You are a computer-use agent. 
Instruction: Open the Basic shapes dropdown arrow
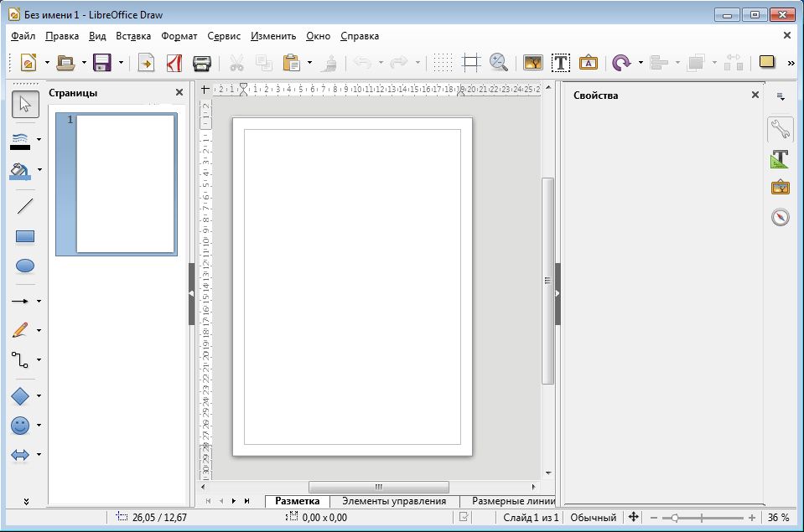[x=39, y=395]
